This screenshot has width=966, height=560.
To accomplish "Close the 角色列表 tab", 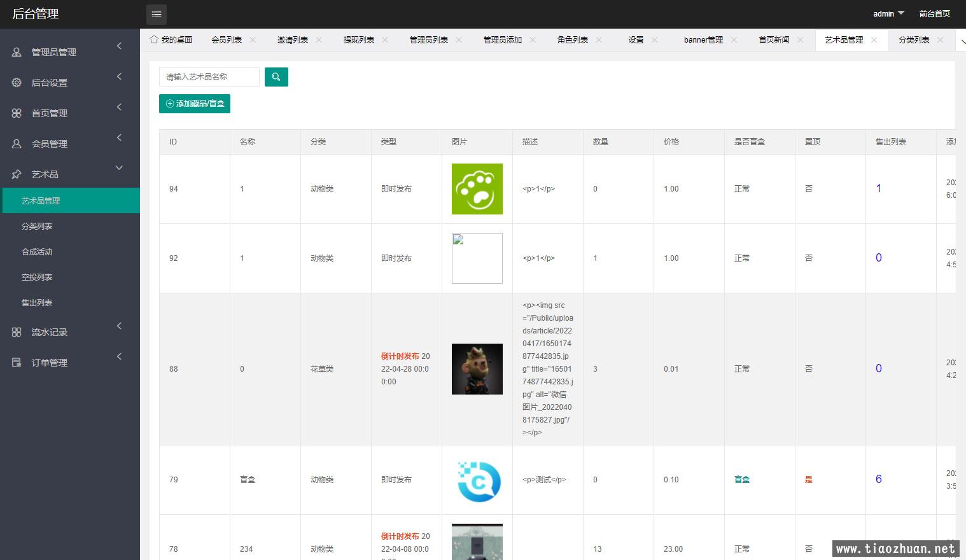I will (x=599, y=39).
